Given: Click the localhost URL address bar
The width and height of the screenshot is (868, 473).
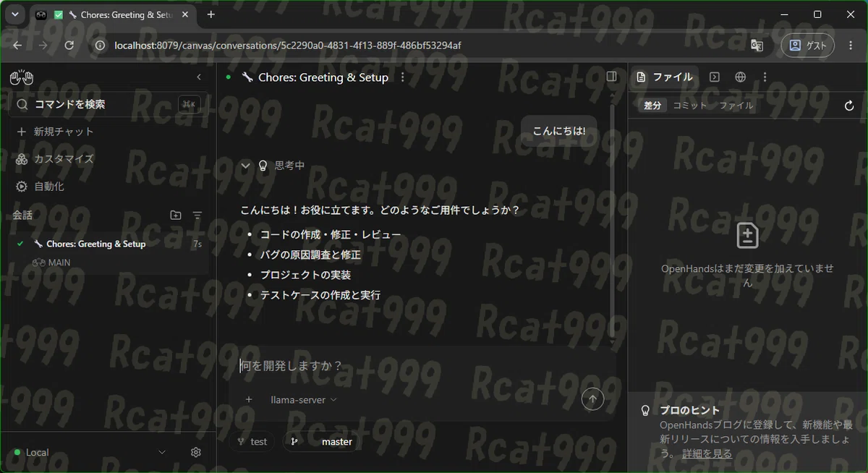Looking at the screenshot, I should [x=287, y=45].
